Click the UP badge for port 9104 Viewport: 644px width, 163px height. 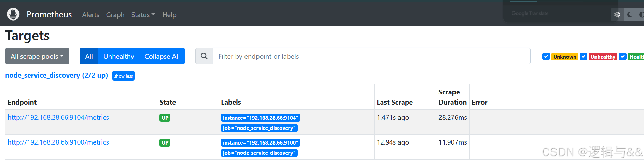pyautogui.click(x=165, y=118)
